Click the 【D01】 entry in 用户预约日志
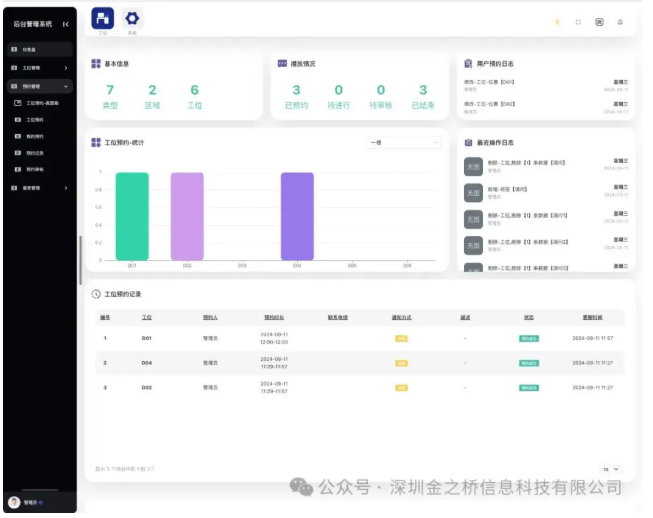 click(489, 82)
